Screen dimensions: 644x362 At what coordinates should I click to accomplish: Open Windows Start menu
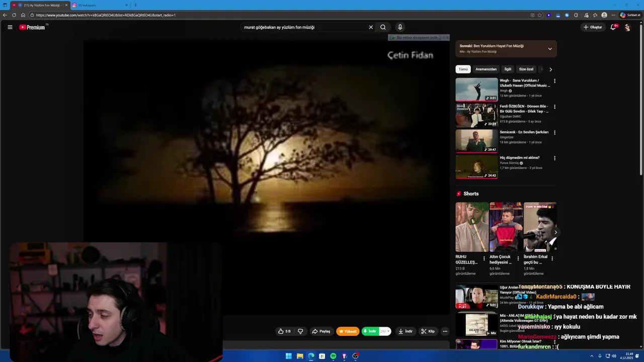288,356
